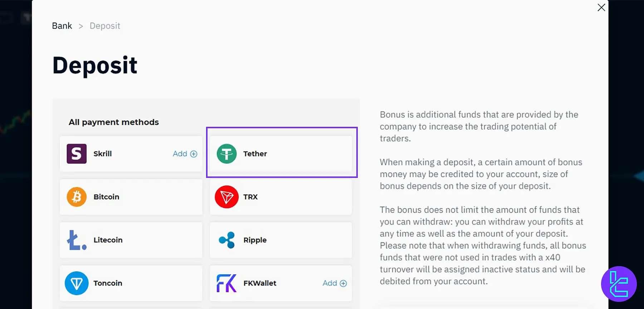Click the Skrill label text
Image resolution: width=644 pixels, height=309 pixels.
(x=103, y=154)
